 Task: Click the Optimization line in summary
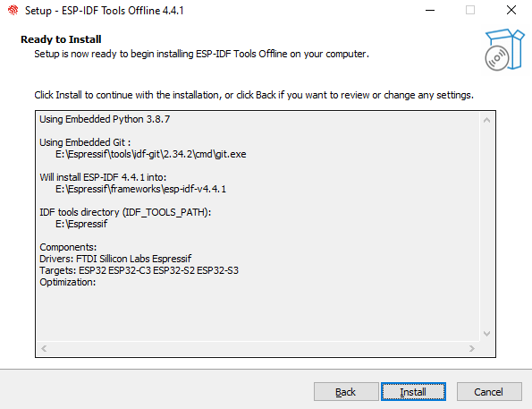point(68,282)
